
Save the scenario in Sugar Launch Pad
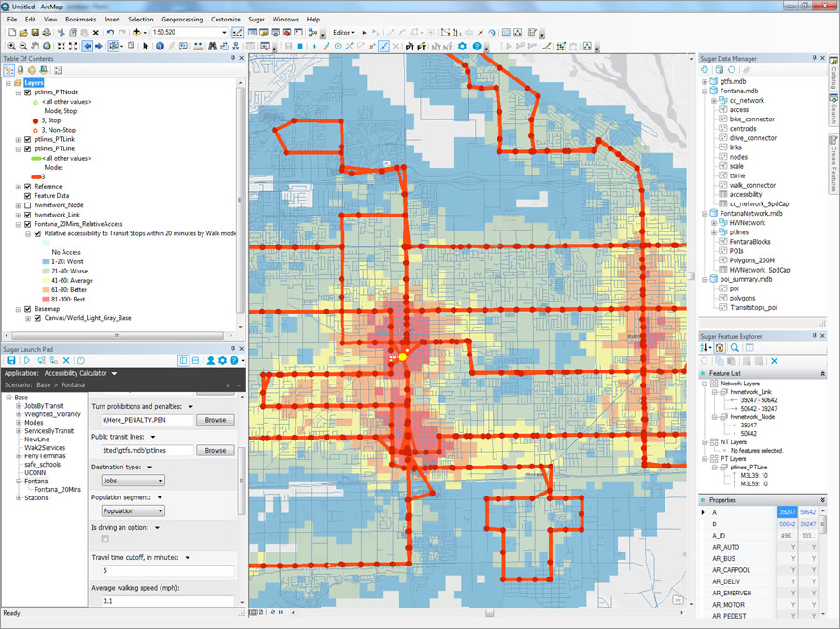[x=11, y=361]
